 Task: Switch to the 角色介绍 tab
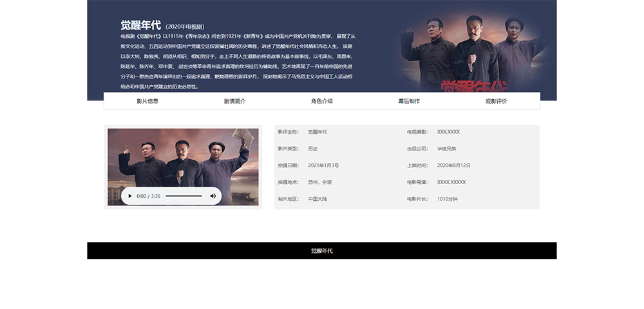coord(321,101)
